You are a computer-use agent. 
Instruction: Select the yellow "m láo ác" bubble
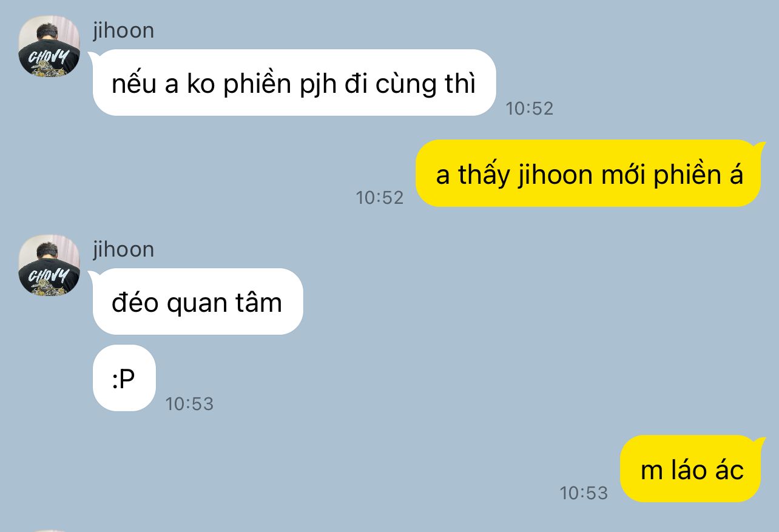pyautogui.click(x=691, y=468)
